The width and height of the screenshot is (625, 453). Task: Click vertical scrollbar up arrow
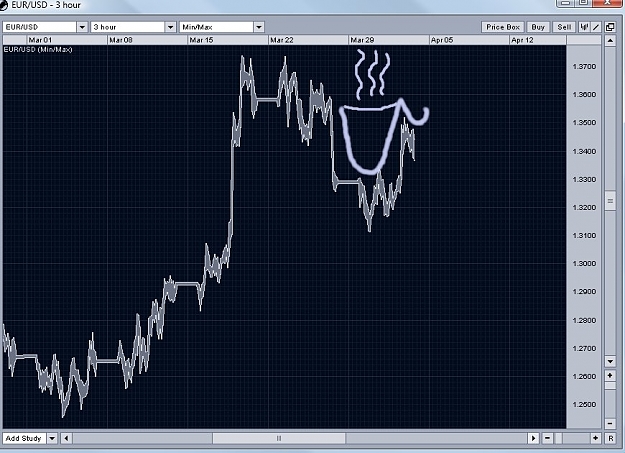pyautogui.click(x=610, y=40)
